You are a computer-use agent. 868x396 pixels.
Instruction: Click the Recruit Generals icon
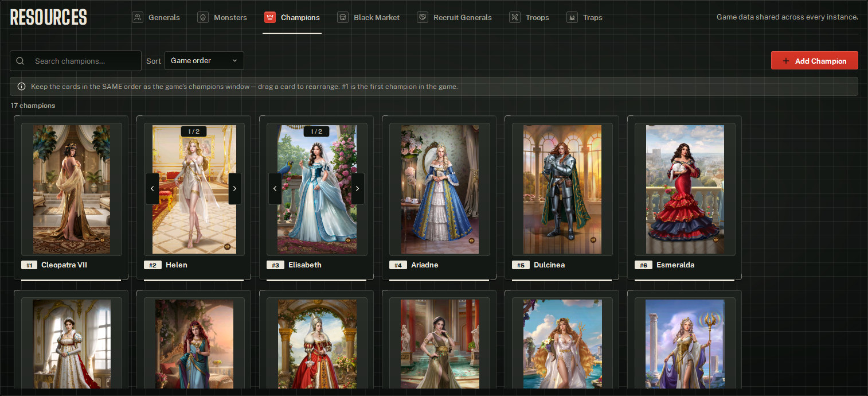tap(423, 17)
